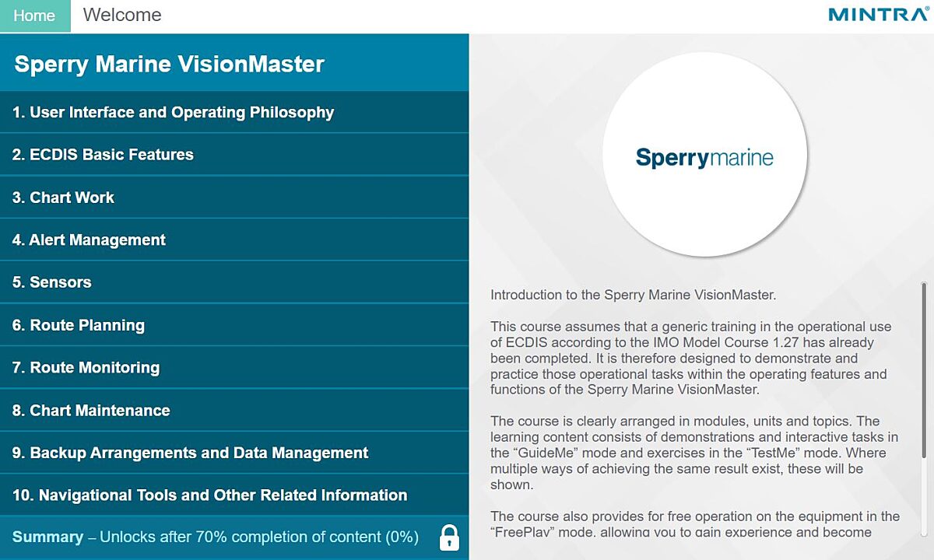Open module 9 Backup Arrangements and Data Management

coord(234,453)
